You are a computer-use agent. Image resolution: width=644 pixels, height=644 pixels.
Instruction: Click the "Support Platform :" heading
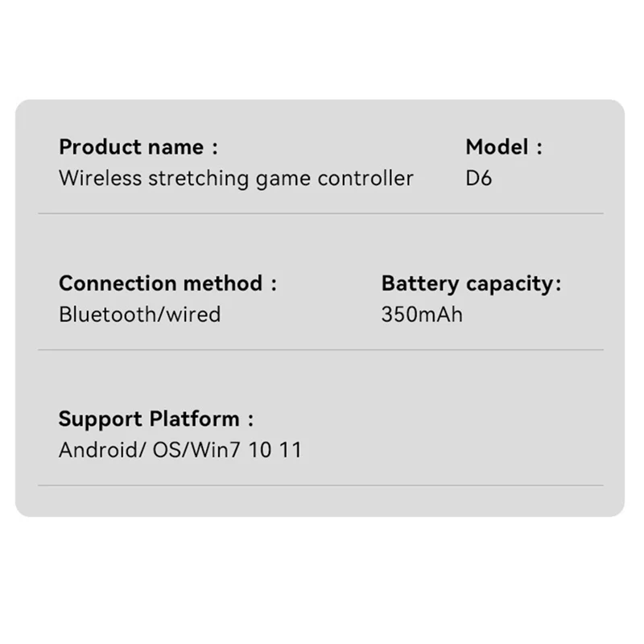point(156,419)
